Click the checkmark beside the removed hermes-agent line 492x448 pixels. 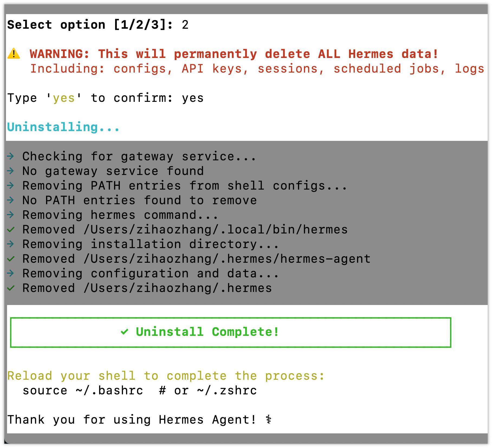pyautogui.click(x=11, y=259)
